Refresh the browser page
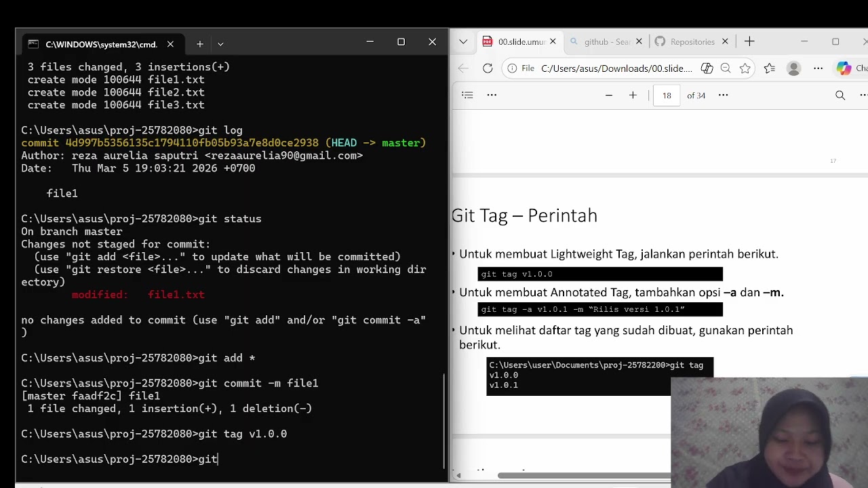Screen dimensions: 868x488 pyautogui.click(x=488, y=68)
